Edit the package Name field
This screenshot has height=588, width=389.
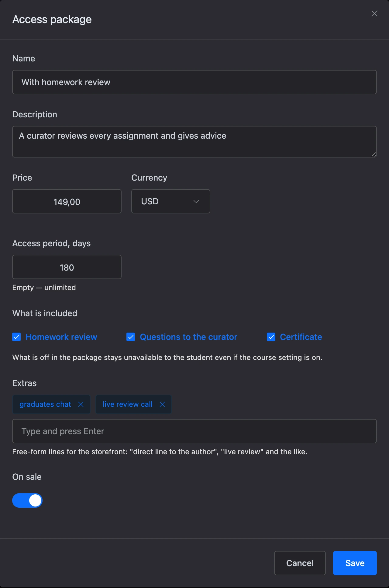(194, 82)
